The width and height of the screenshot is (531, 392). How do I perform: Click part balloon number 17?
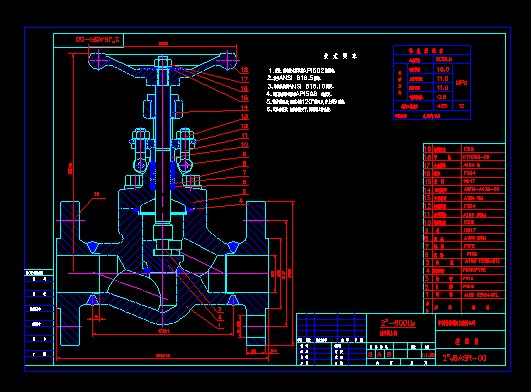[245, 79]
